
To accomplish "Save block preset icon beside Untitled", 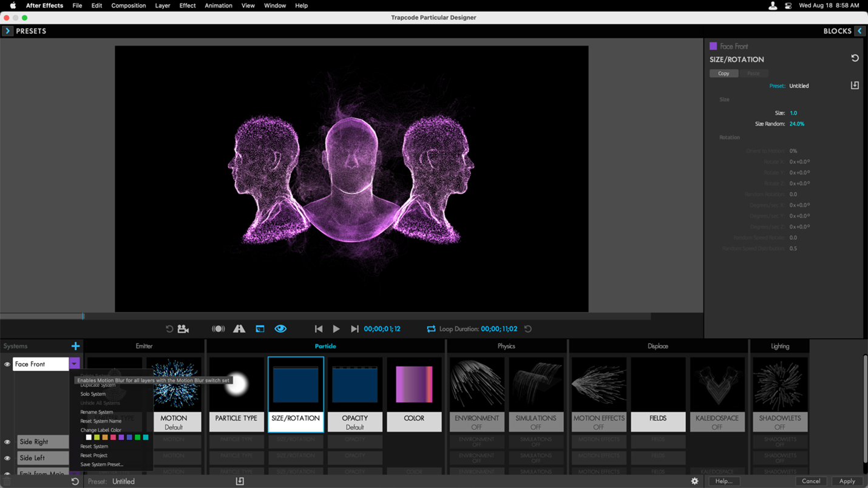I will [x=855, y=86].
